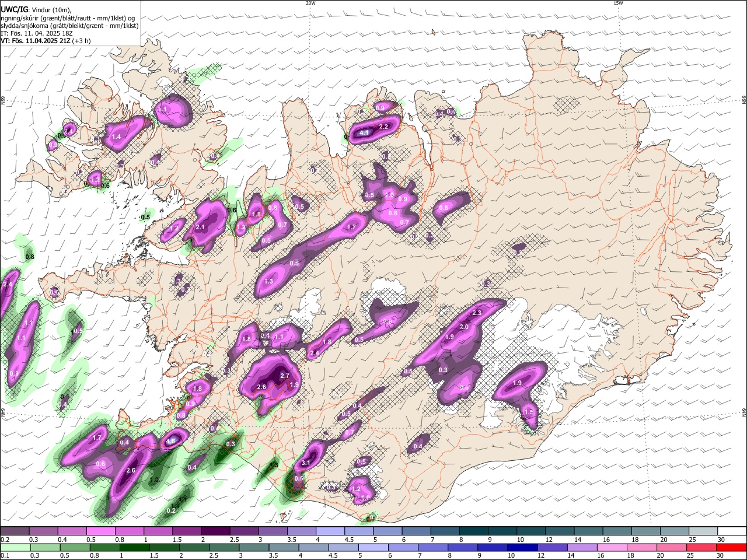The height and width of the screenshot is (560, 747).
Task: Click the '0.2' label on the upper legend scale
Action: (x=5, y=540)
